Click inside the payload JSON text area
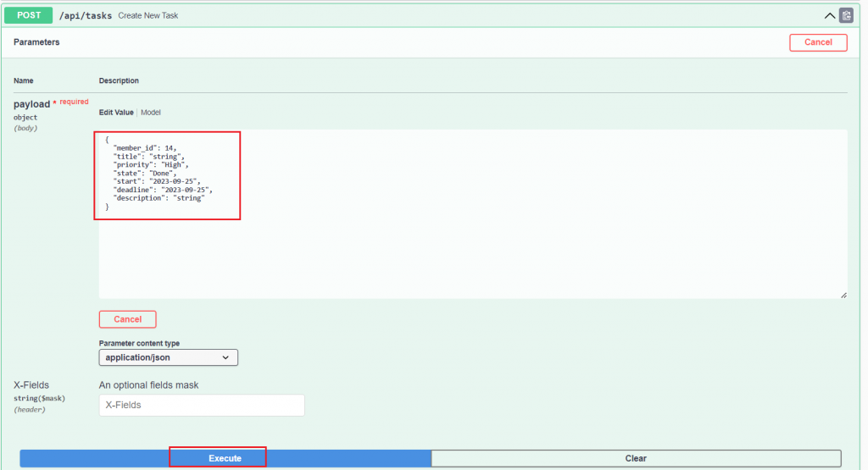This screenshot has height=470, width=868. [473, 214]
